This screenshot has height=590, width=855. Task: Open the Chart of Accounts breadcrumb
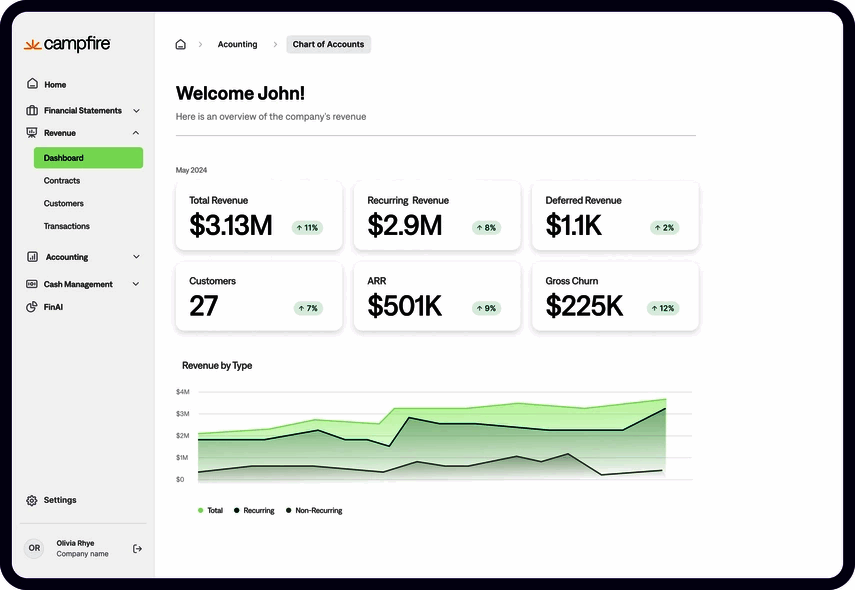point(328,44)
